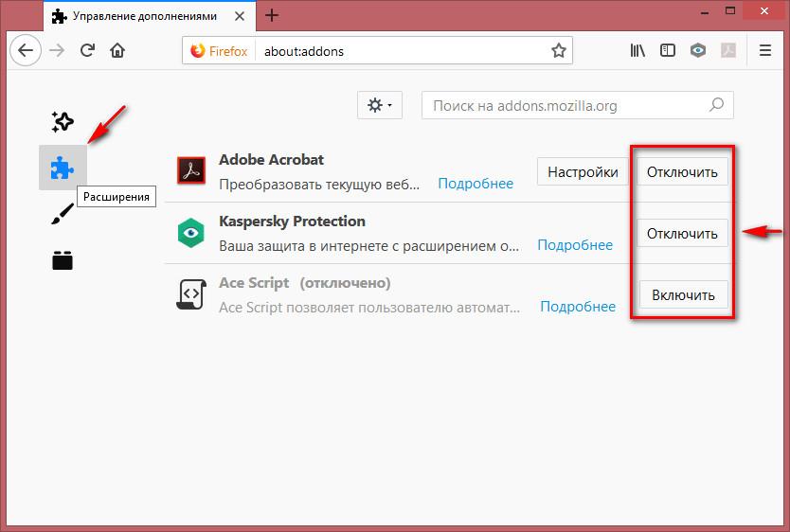
Task: Select the Adobe Acrobat extension name
Action: [271, 160]
